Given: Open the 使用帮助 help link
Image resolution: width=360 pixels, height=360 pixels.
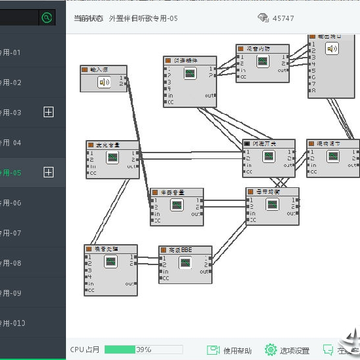Looking at the screenshot, I should tap(237, 350).
